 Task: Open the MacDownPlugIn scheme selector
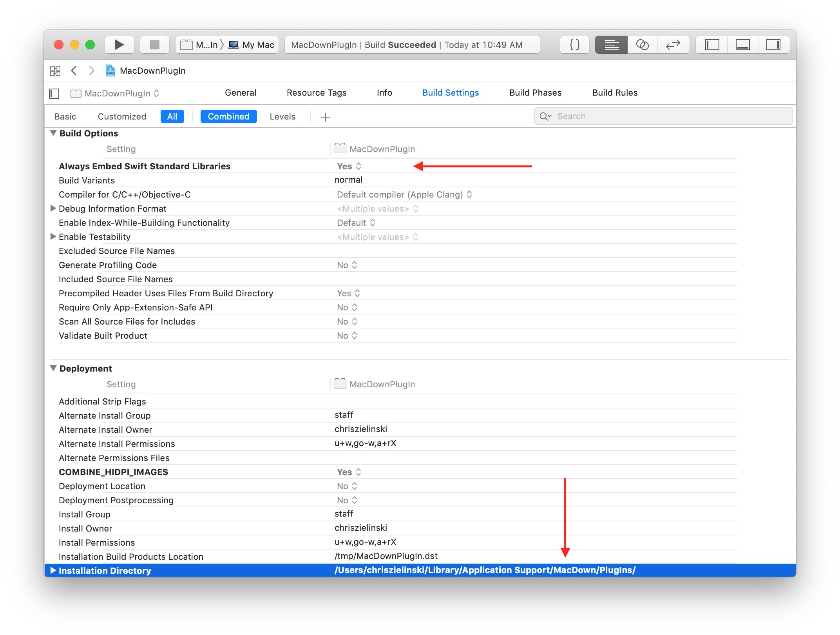[x=200, y=45]
